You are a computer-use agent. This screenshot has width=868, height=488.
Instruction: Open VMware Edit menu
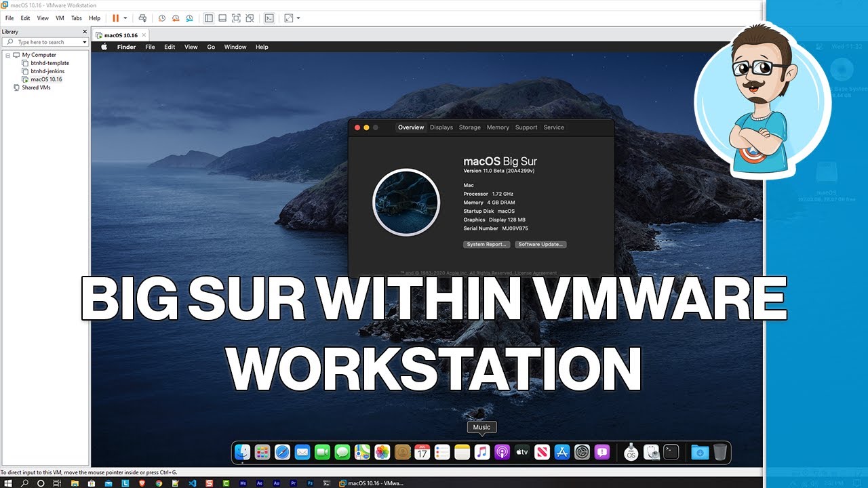pyautogui.click(x=25, y=18)
